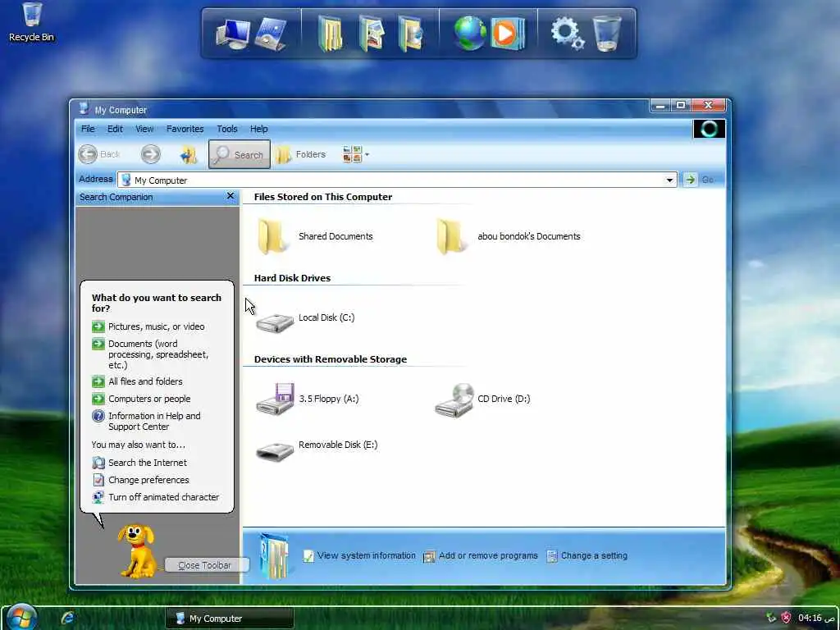Screen dimensions: 840x630
Task: Search for Pictures, music, or video
Action: pyautogui.click(x=148, y=326)
